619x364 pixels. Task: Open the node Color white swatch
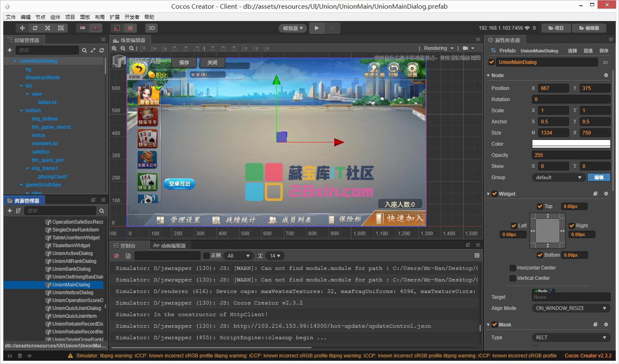[x=571, y=144]
